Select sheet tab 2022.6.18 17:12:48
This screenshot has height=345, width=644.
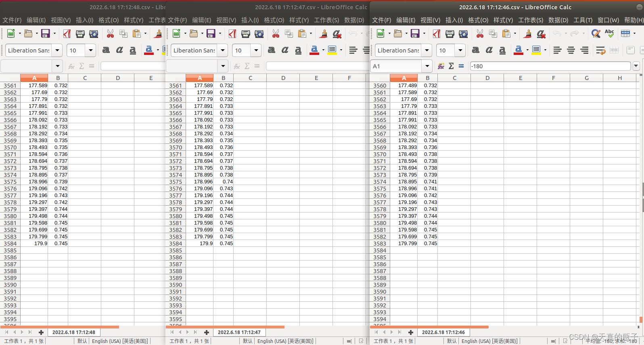73,332
